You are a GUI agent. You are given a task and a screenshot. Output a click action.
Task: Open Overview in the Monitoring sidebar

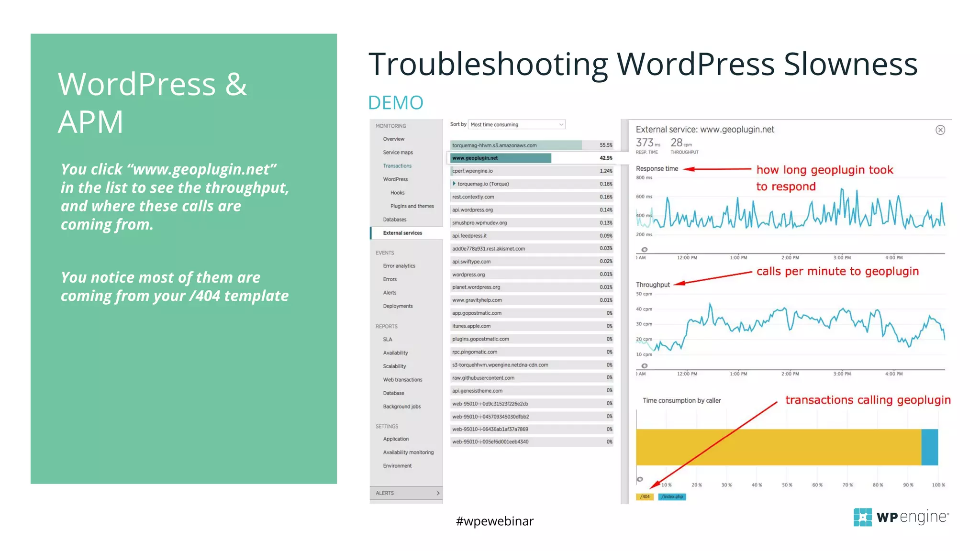click(x=393, y=139)
